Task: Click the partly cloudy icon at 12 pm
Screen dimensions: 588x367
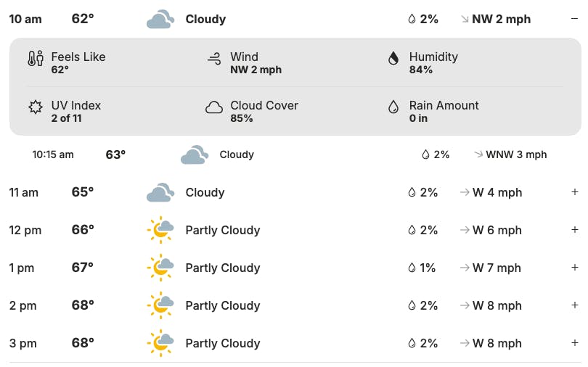Action: click(160, 230)
